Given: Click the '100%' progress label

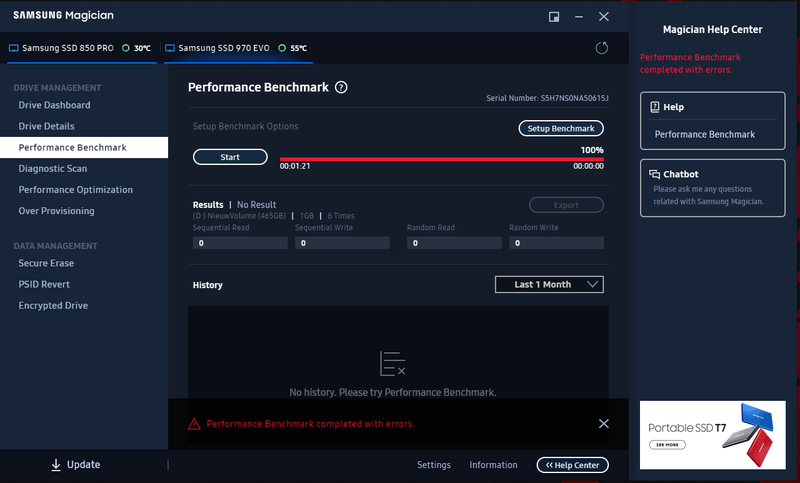Looking at the screenshot, I should 592,150.
